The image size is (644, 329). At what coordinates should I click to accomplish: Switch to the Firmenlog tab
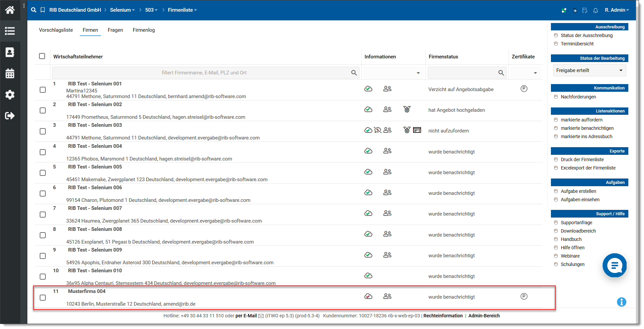pyautogui.click(x=144, y=30)
